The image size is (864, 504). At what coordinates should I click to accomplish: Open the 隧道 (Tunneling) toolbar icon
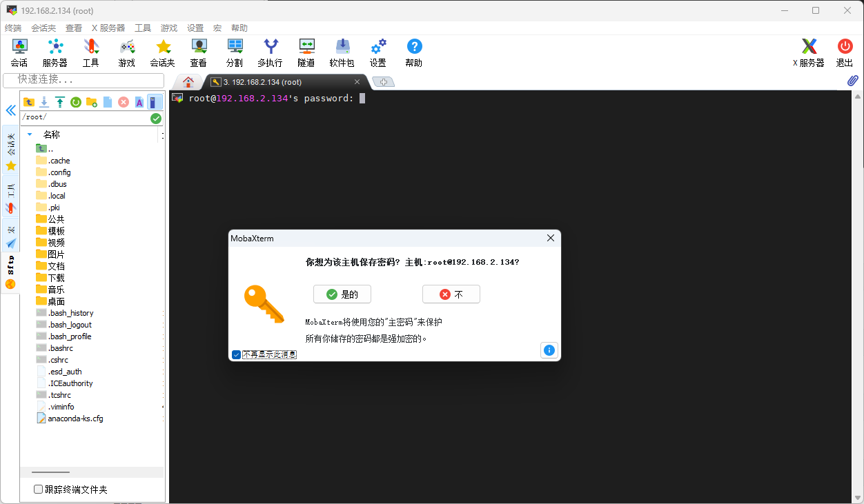click(306, 52)
